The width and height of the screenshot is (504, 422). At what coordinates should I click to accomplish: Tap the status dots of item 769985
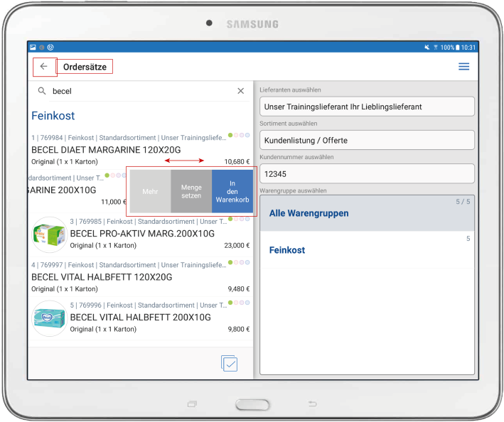pos(239,219)
